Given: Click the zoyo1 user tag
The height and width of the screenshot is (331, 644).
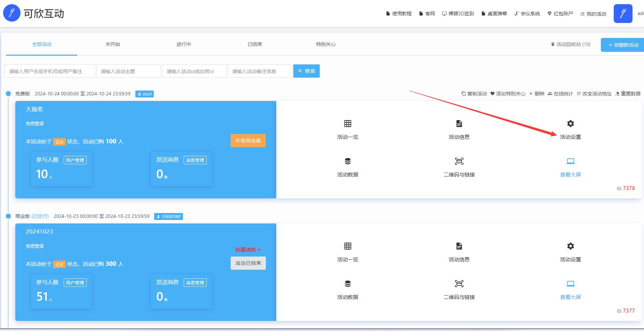Looking at the screenshot, I should coord(144,94).
